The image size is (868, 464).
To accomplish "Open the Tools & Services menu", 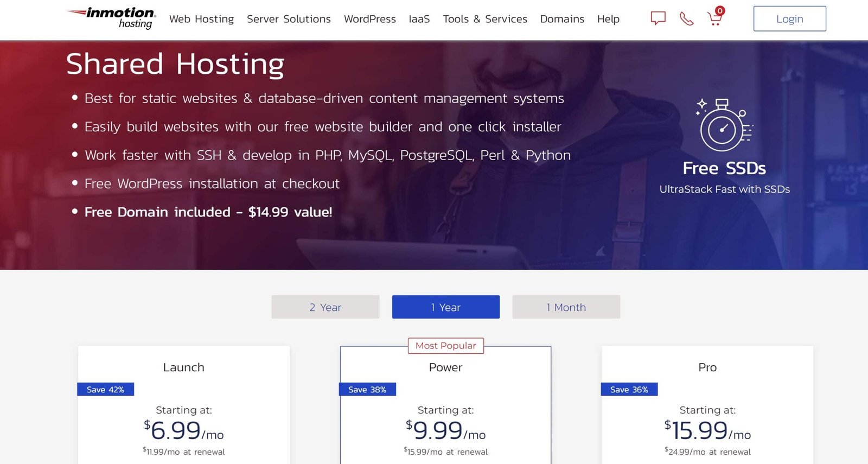I will point(485,19).
